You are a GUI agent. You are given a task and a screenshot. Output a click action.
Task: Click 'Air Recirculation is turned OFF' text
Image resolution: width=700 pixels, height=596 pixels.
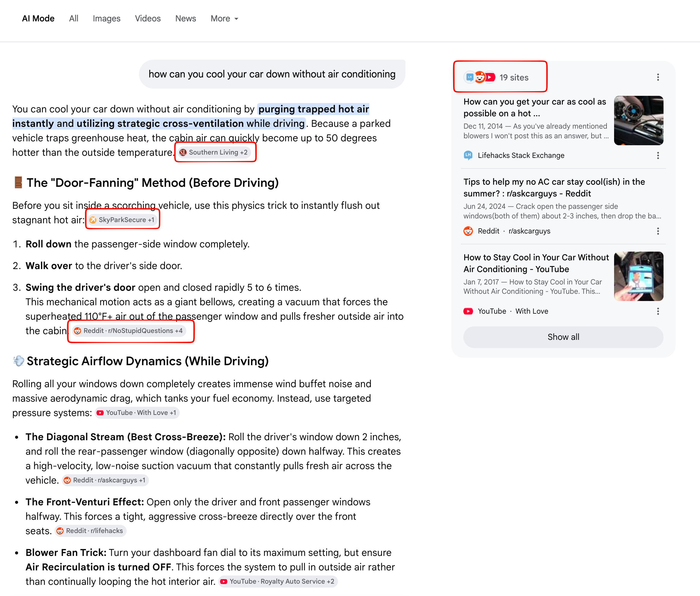pos(98,567)
